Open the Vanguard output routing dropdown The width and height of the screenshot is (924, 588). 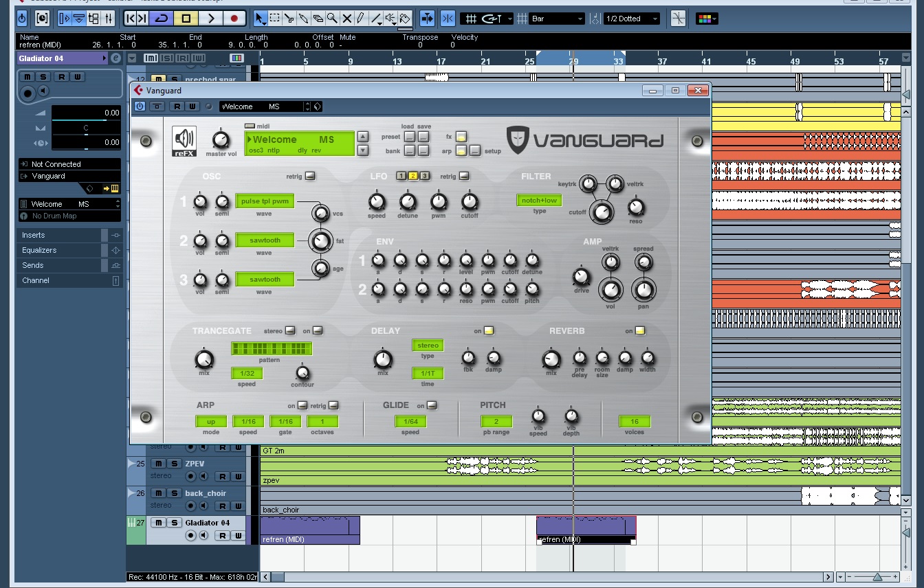click(x=69, y=176)
